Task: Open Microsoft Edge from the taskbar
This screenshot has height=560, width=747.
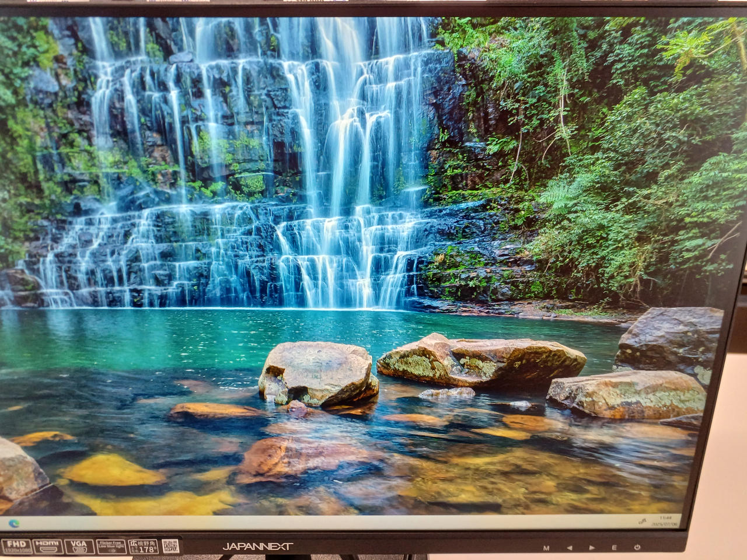Action: click(x=13, y=523)
